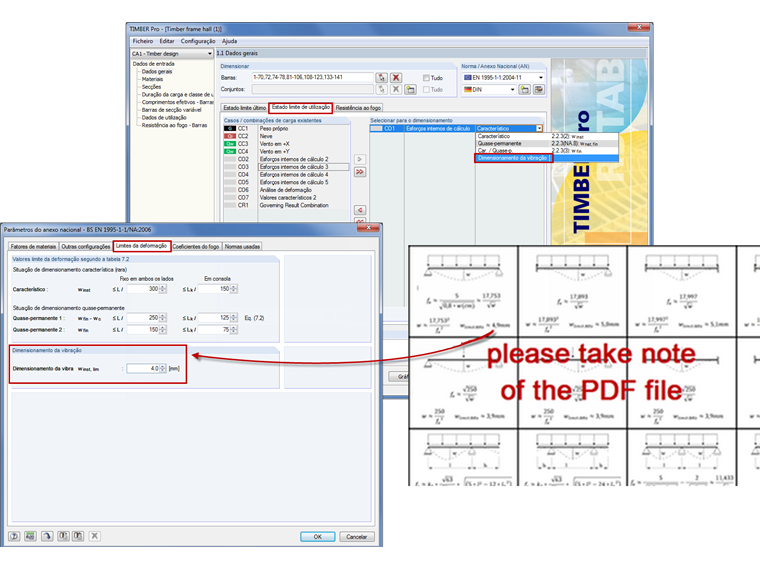This screenshot has width=760, height=570.
Task: Switch to Estado limite de utilização tab
Action: pos(301,107)
